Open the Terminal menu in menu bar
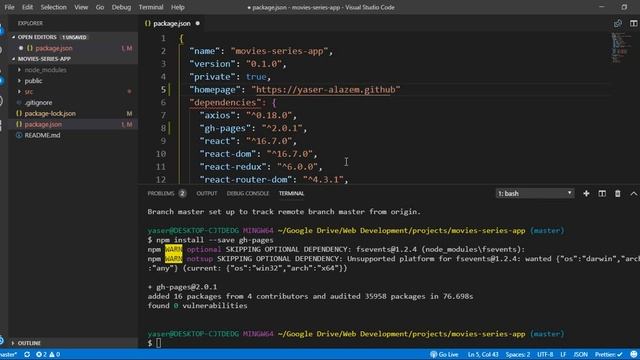Screen dimensions: 640x360 tap(151, 7)
